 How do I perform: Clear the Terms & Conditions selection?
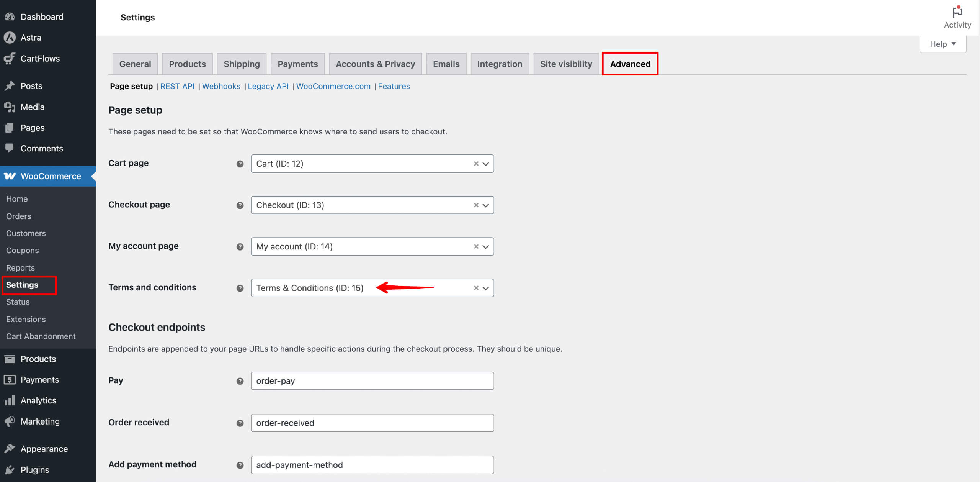(476, 288)
